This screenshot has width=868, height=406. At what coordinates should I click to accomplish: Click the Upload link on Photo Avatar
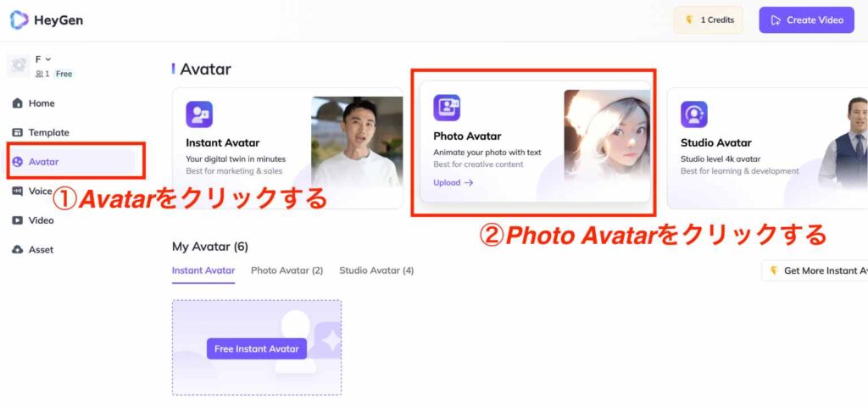[x=453, y=182]
